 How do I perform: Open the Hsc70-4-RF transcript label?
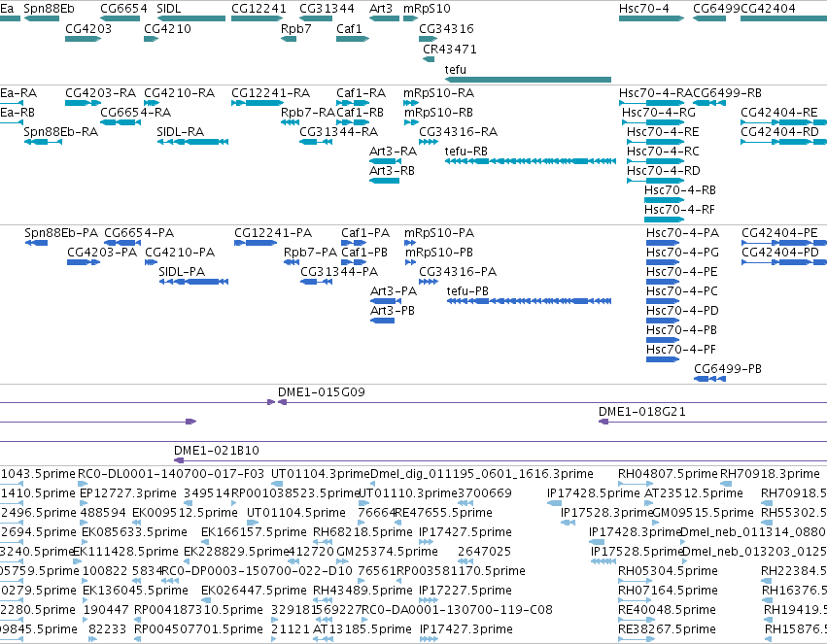679,210
